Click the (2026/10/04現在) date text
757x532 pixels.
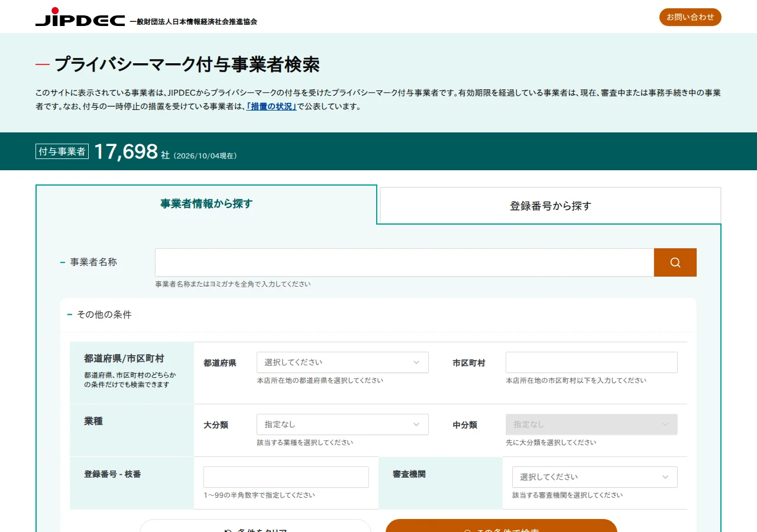tap(205, 156)
